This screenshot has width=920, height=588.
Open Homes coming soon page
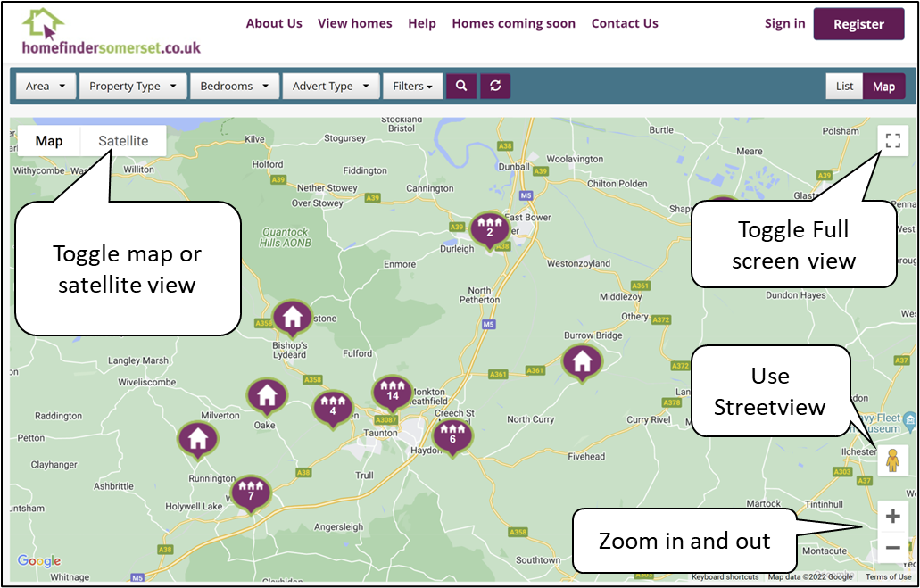coord(513,23)
